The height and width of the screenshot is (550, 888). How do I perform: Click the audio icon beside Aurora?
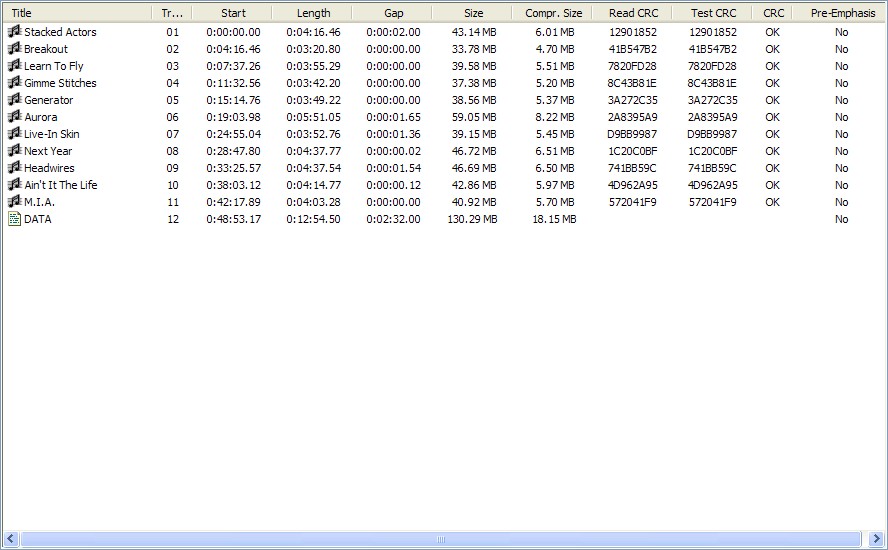click(x=15, y=117)
